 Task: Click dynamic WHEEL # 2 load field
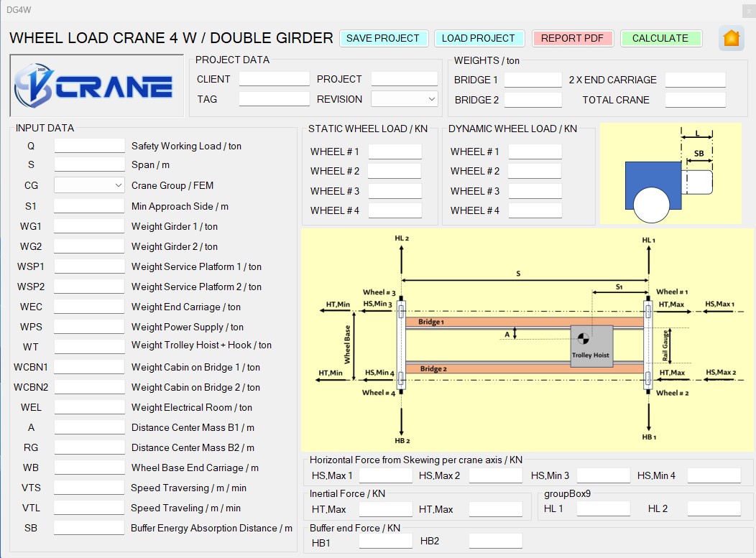(x=535, y=171)
